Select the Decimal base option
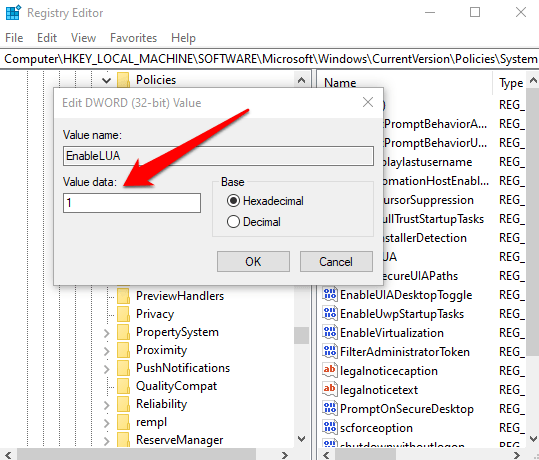This screenshot has width=539, height=460. tap(254, 222)
